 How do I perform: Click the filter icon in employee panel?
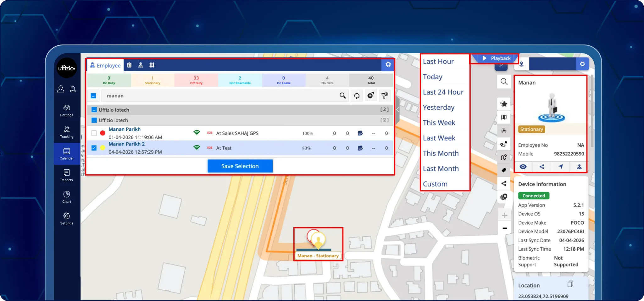(x=385, y=96)
